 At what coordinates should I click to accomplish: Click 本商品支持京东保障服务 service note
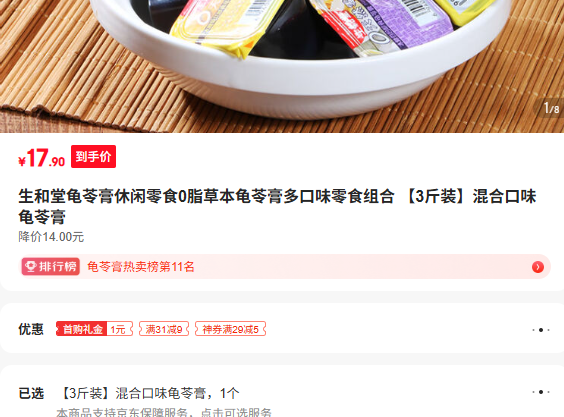(x=164, y=412)
